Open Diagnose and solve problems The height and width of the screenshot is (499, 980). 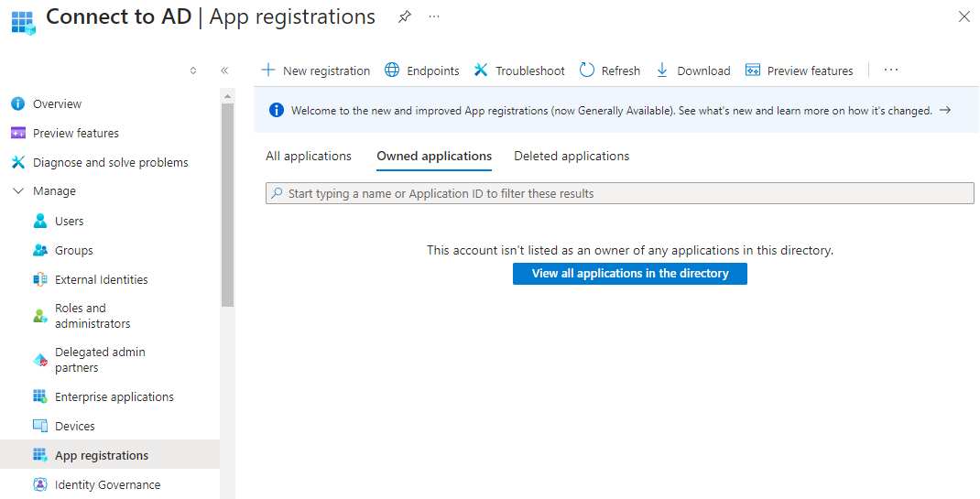point(109,162)
